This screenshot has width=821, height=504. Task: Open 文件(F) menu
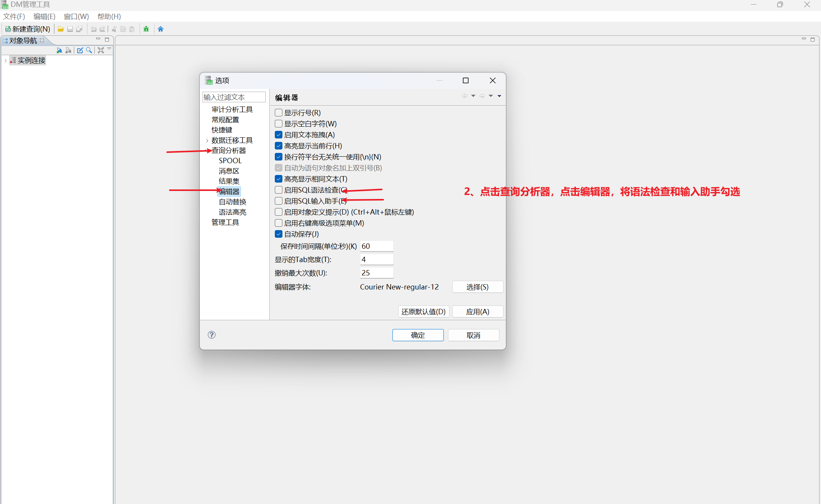pos(14,16)
